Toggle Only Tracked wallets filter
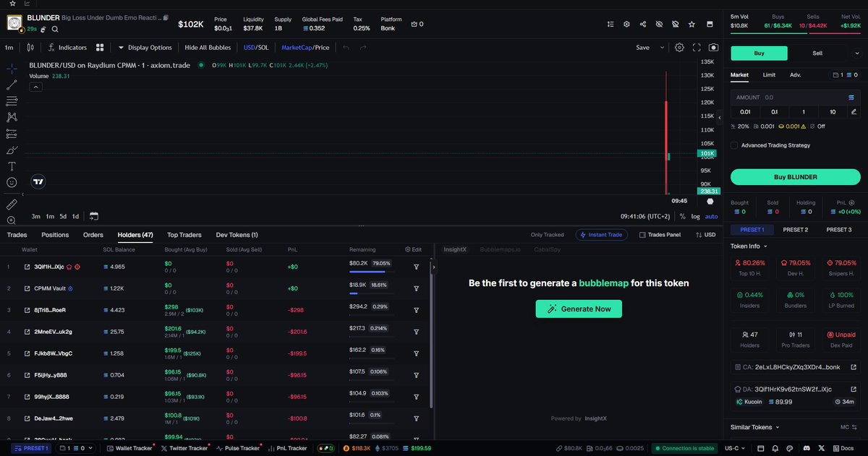868x456 pixels. point(547,235)
